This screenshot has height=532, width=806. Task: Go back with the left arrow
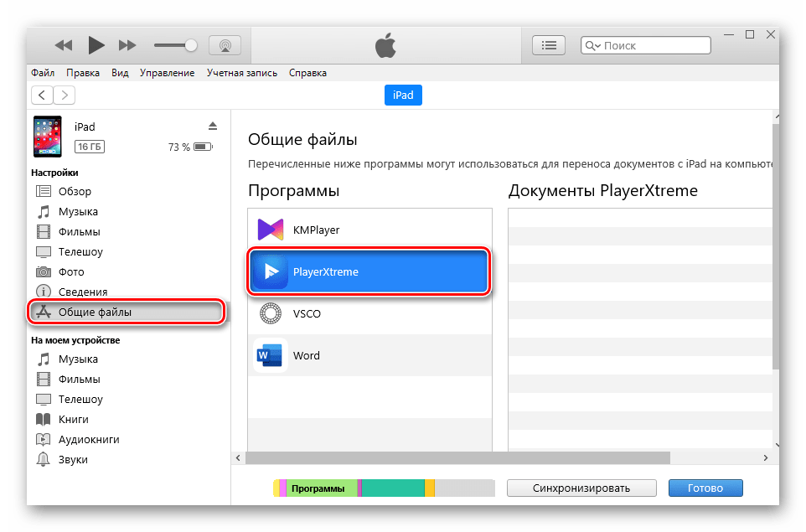click(x=42, y=96)
